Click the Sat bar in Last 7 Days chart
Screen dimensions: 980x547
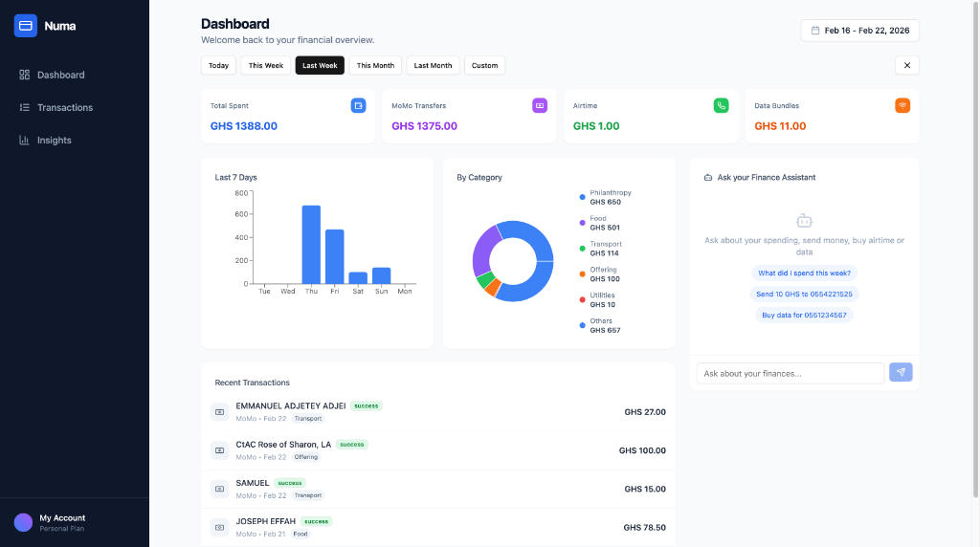358,278
